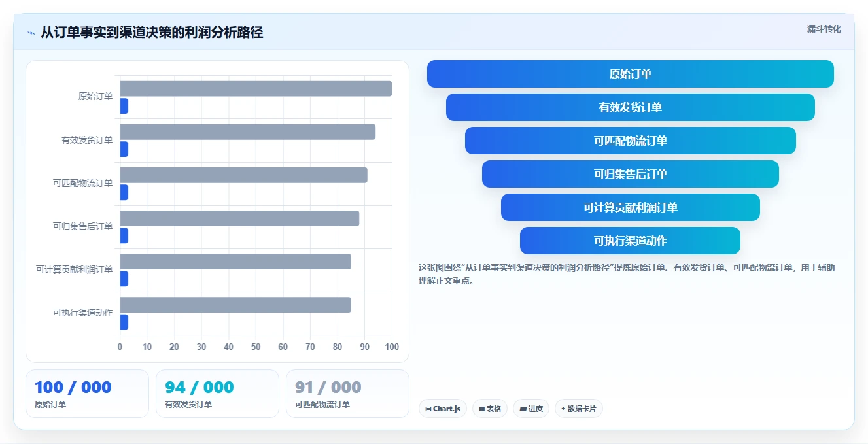Select the 可匹配物流订单 funnel stage

tap(631, 141)
